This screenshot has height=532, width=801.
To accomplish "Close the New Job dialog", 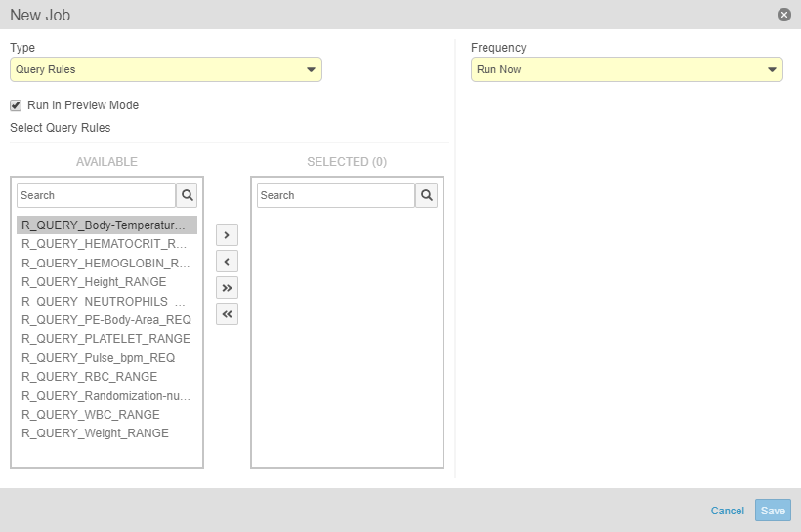I will click(784, 15).
